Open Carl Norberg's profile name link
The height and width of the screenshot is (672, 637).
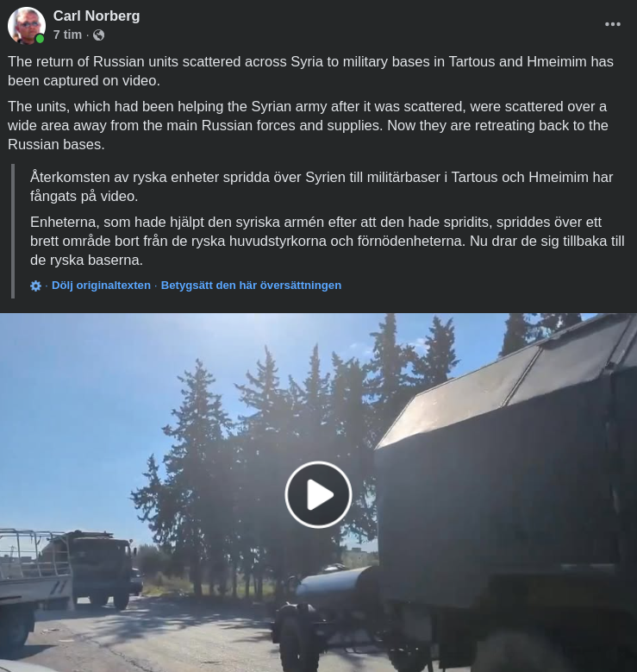click(97, 16)
